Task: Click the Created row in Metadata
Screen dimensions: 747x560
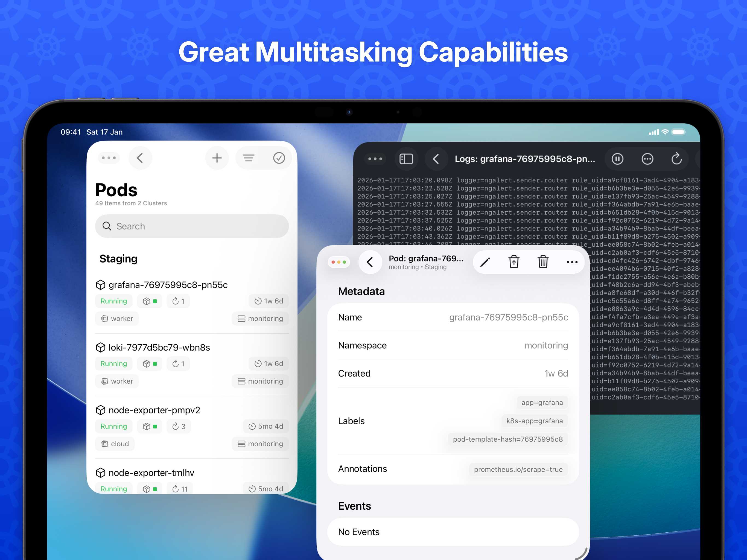Action: click(x=453, y=374)
